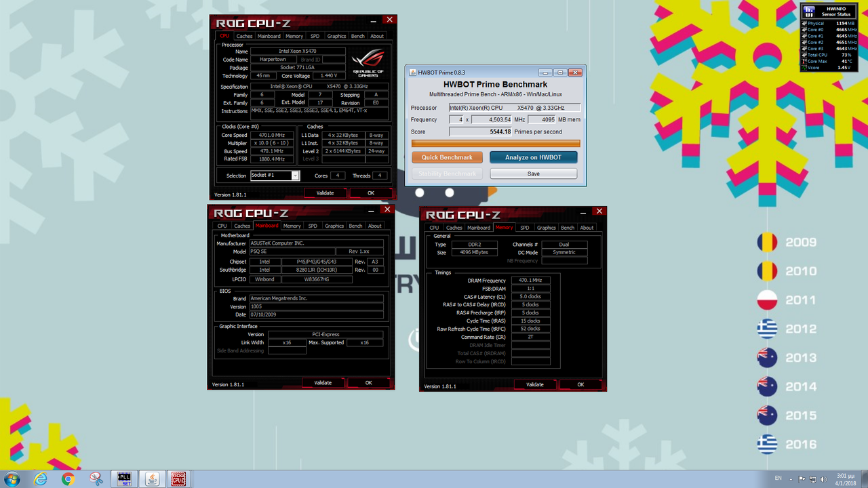Click the HWiNFO Sensor Status logo
Image resolution: width=868 pixels, height=488 pixels.
tap(809, 11)
